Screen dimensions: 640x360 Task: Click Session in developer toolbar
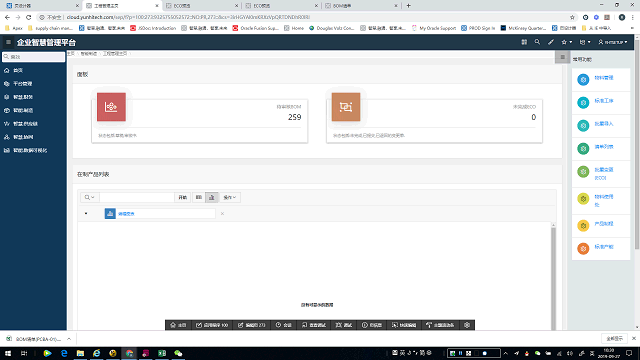tap(284, 325)
